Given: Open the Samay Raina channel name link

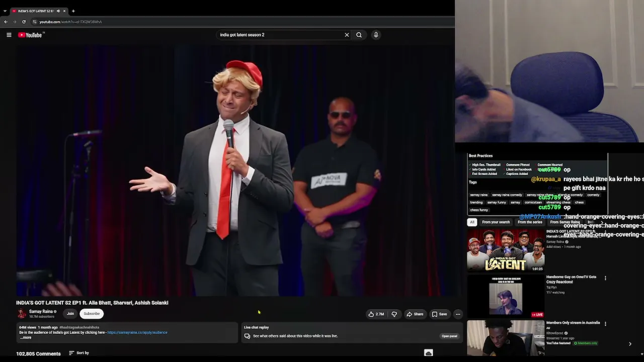Looking at the screenshot, I should point(41,312).
